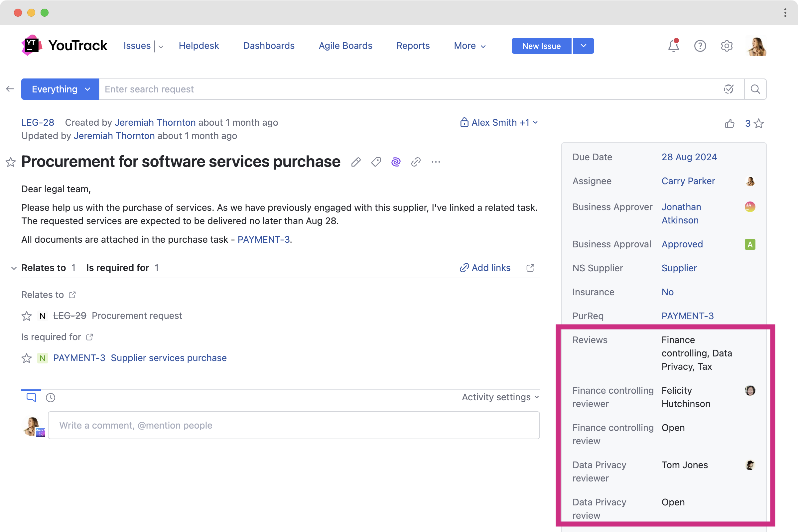Switch to the history clock tab
The image size is (798, 532).
[x=51, y=397]
